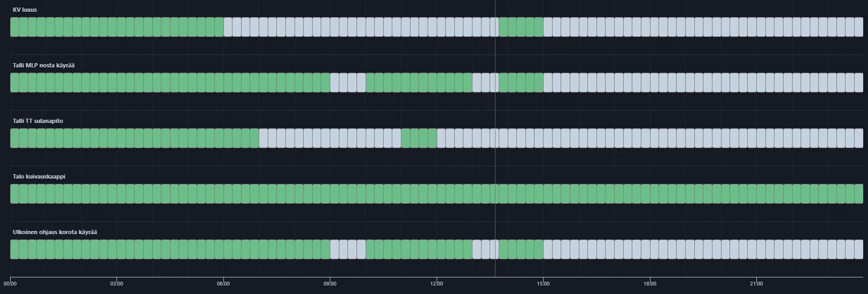The height and width of the screenshot is (294, 868).
Task: Select the Ulkoinen ohjaus korota käyrää label
Action: [55, 232]
